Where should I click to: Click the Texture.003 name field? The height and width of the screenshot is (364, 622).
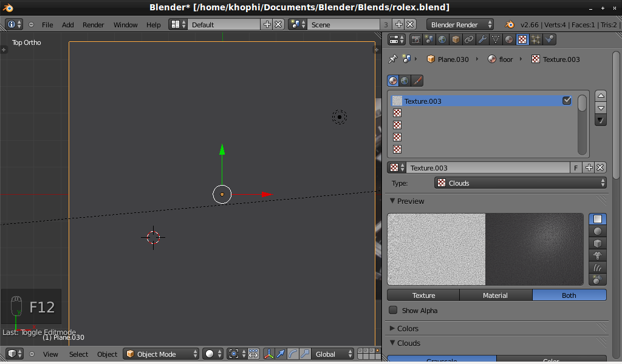coord(488,167)
